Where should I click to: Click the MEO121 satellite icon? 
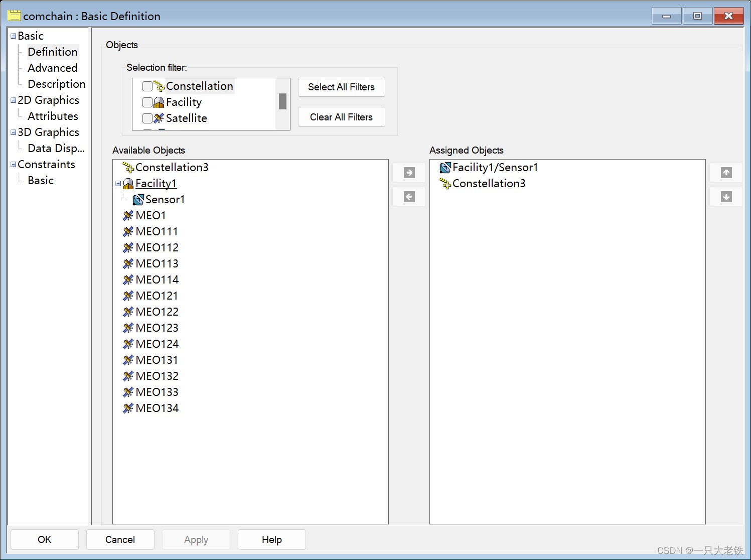(128, 296)
